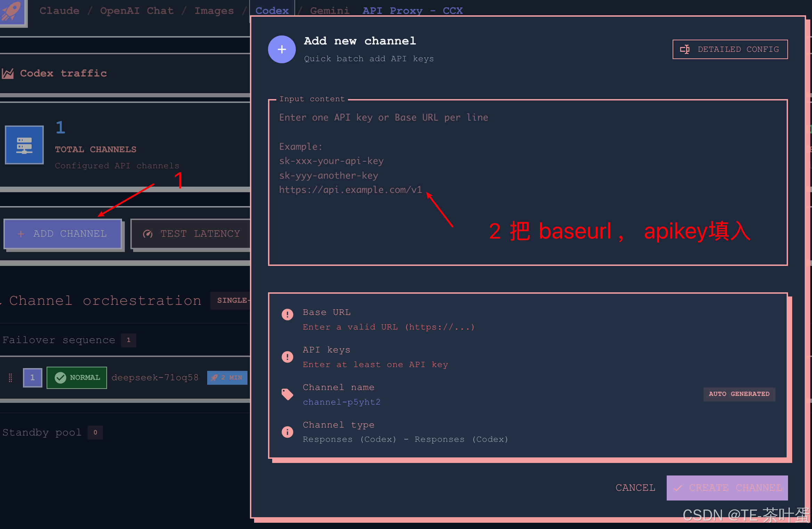The width and height of the screenshot is (812, 529).
Task: Switch to the Gemini tab
Action: point(330,11)
